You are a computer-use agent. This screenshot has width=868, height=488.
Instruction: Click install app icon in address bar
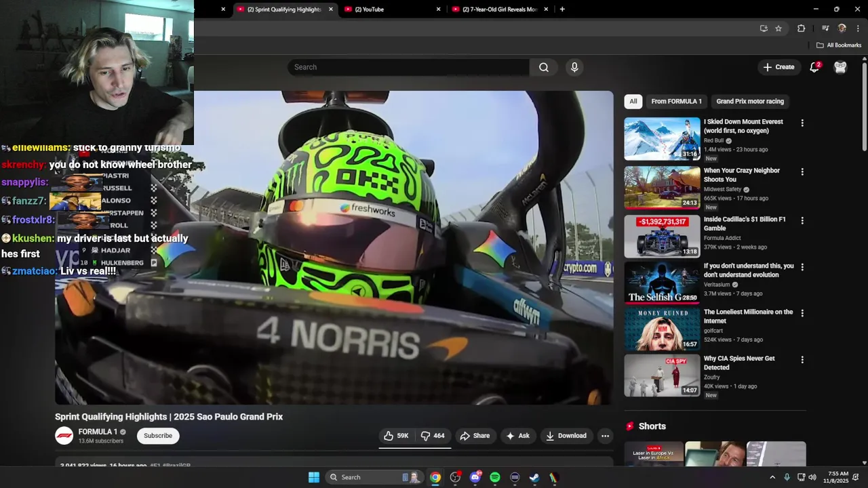764,28
